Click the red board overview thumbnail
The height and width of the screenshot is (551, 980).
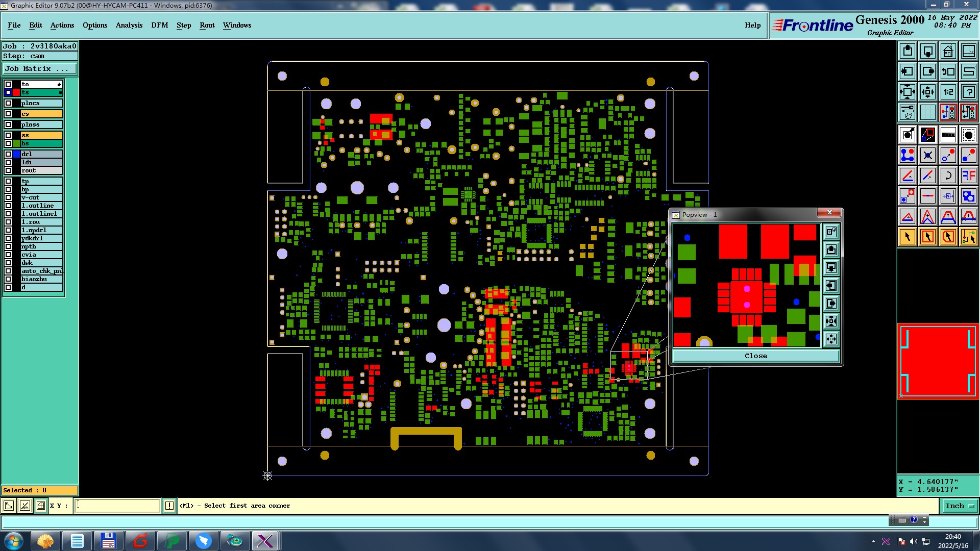[x=938, y=361]
